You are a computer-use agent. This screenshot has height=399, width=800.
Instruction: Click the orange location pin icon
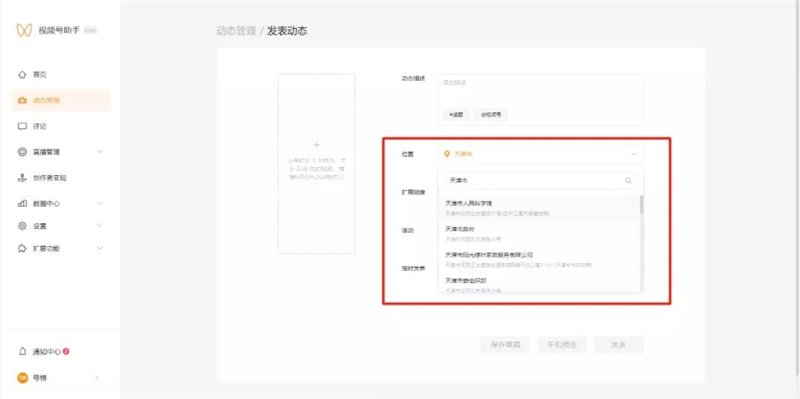(x=447, y=154)
